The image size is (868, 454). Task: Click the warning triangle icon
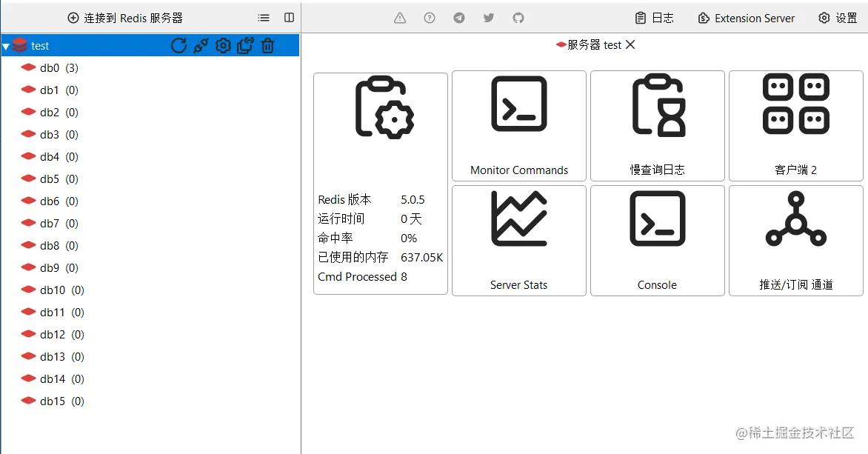coord(400,18)
